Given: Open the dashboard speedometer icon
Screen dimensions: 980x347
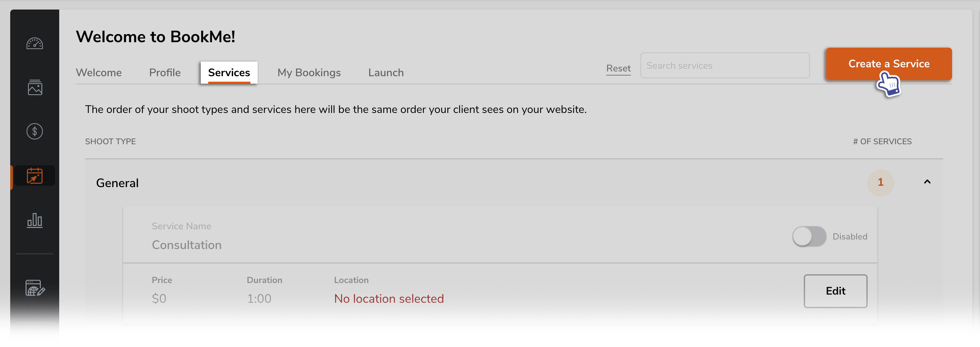Looking at the screenshot, I should [x=35, y=44].
